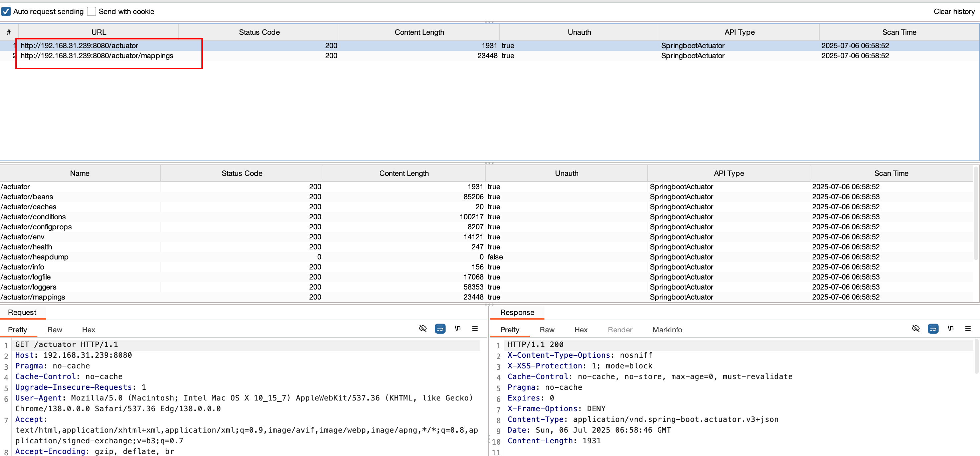Select Request Pretty tab
980x456 pixels.
[x=17, y=330]
